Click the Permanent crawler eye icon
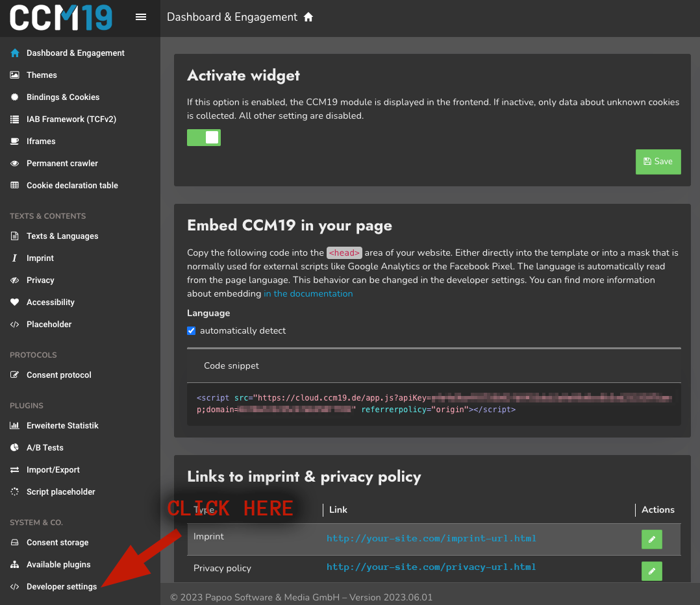The image size is (700, 605). [x=15, y=164]
